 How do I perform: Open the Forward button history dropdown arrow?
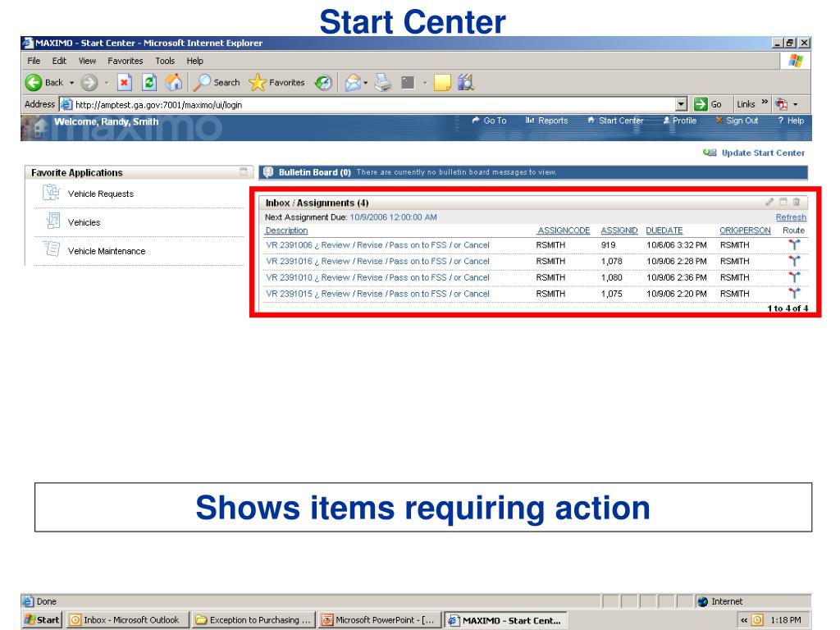pyautogui.click(x=107, y=83)
